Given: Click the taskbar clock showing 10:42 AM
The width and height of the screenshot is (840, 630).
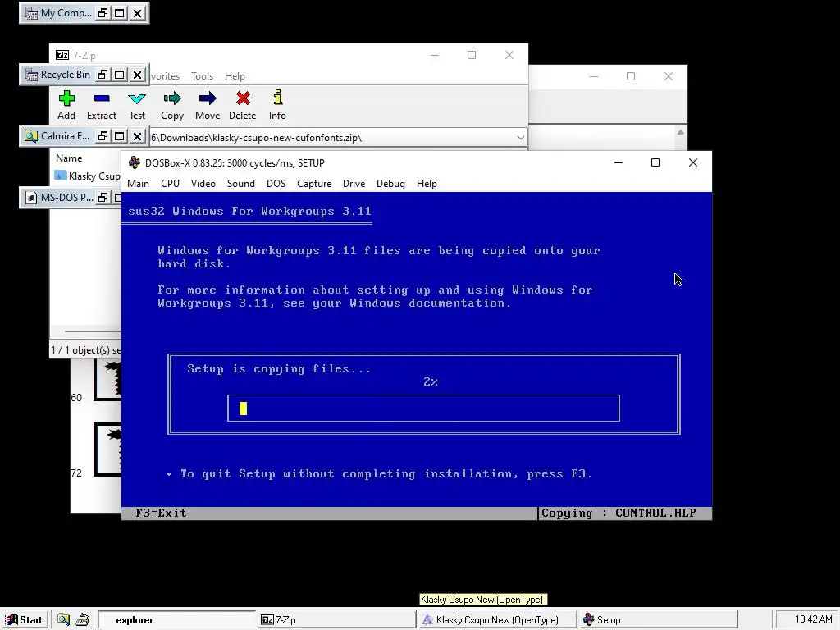Looking at the screenshot, I should (813, 619).
